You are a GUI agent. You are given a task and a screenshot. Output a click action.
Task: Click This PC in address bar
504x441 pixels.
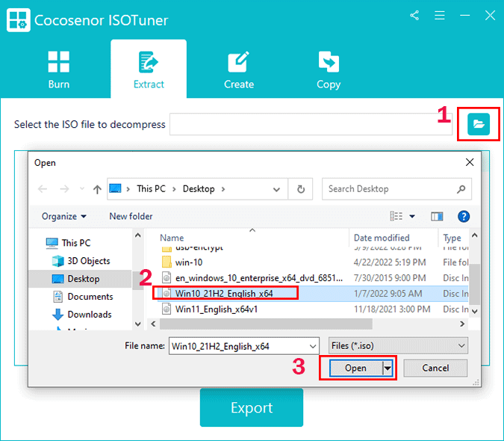click(151, 189)
